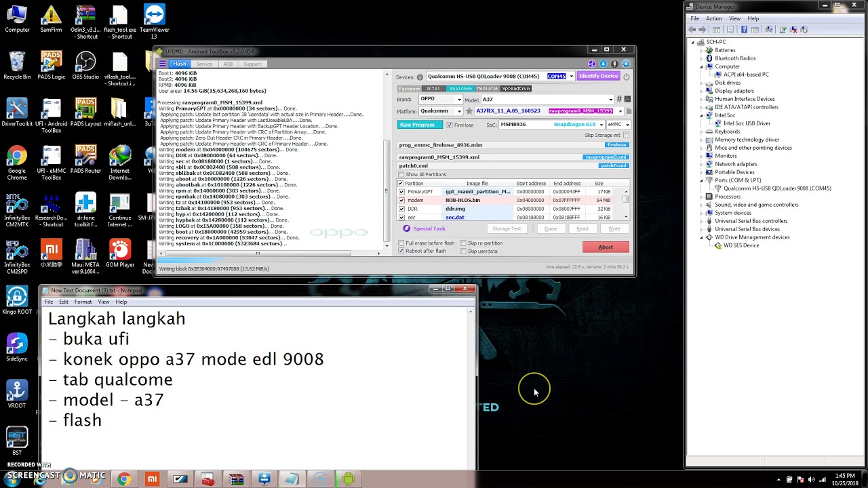Open OBS Studio desktop icon

tap(85, 66)
